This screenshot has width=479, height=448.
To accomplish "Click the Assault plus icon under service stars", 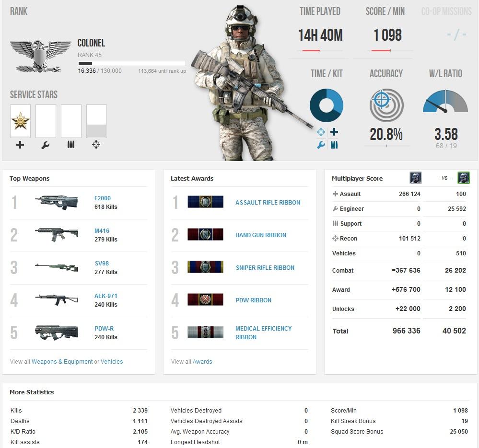I will click(x=20, y=145).
